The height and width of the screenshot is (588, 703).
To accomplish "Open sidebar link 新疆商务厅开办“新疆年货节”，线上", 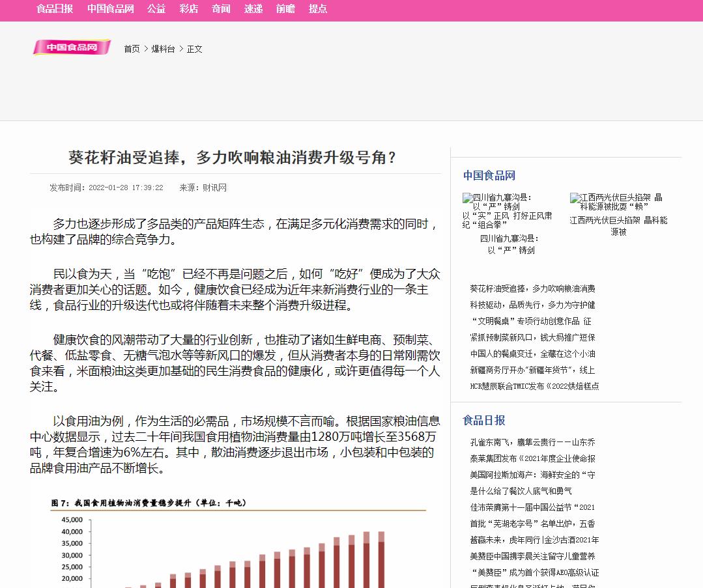I will (x=532, y=370).
